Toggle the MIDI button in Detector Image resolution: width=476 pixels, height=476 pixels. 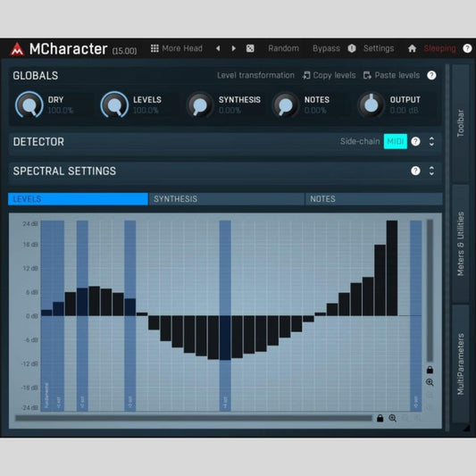coord(396,141)
